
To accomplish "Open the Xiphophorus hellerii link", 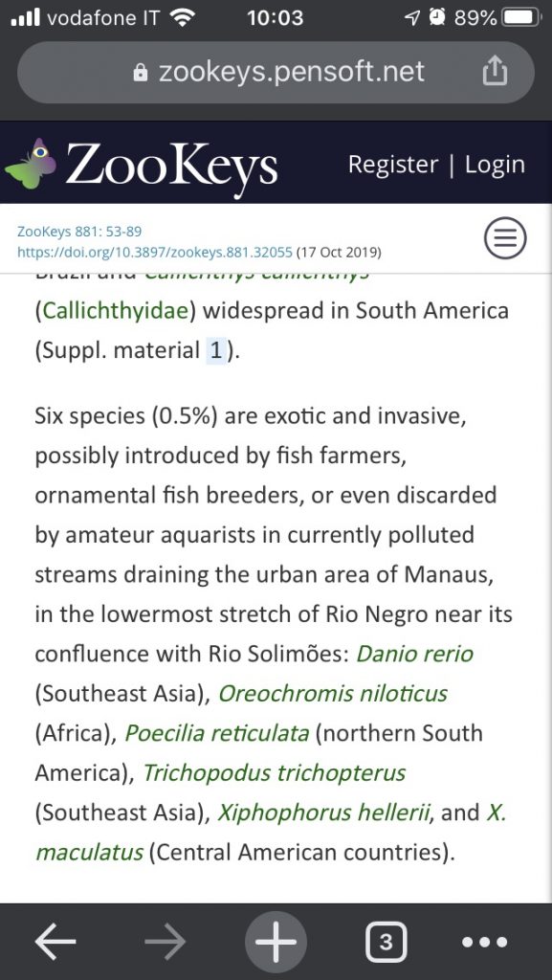I will coord(324,812).
